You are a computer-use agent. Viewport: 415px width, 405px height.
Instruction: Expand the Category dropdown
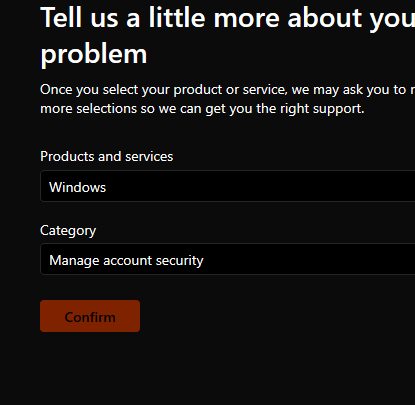click(228, 259)
